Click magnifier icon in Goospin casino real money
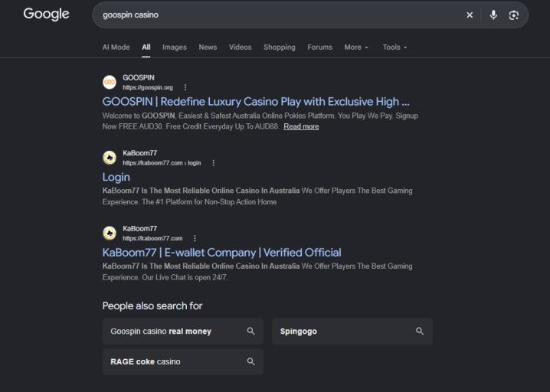 coord(250,331)
